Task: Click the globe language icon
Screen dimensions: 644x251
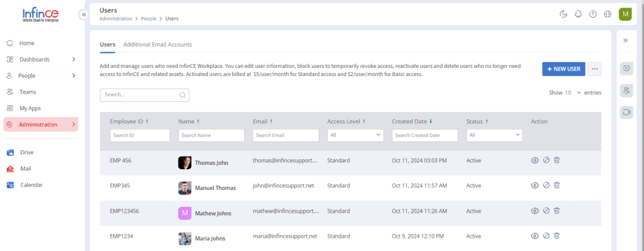Action: point(608,14)
